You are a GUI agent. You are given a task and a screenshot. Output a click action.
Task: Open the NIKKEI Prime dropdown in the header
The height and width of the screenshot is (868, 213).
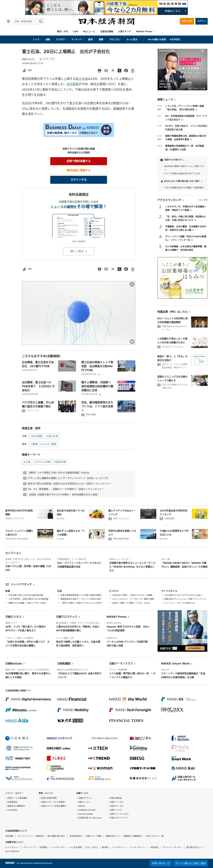[x=145, y=31]
